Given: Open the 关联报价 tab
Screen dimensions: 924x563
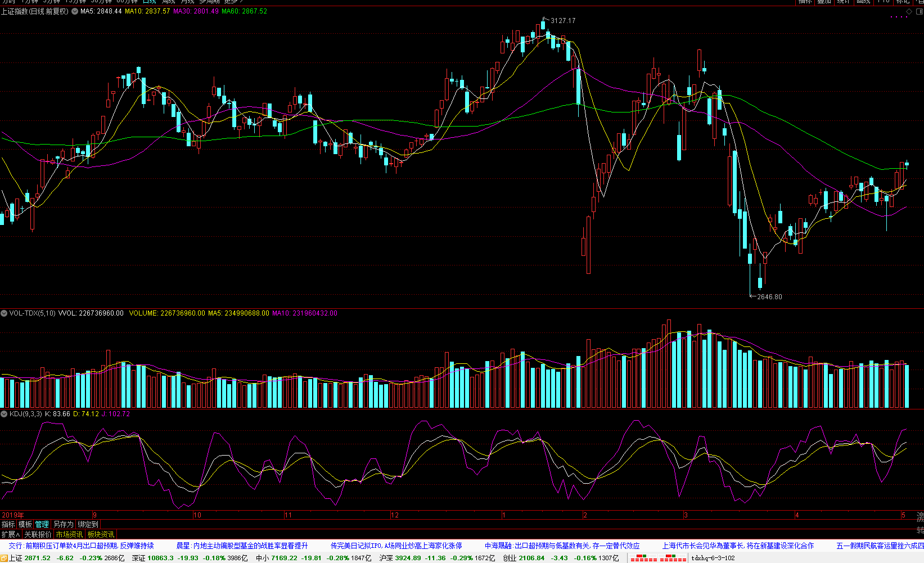Looking at the screenshot, I should click(x=38, y=534).
